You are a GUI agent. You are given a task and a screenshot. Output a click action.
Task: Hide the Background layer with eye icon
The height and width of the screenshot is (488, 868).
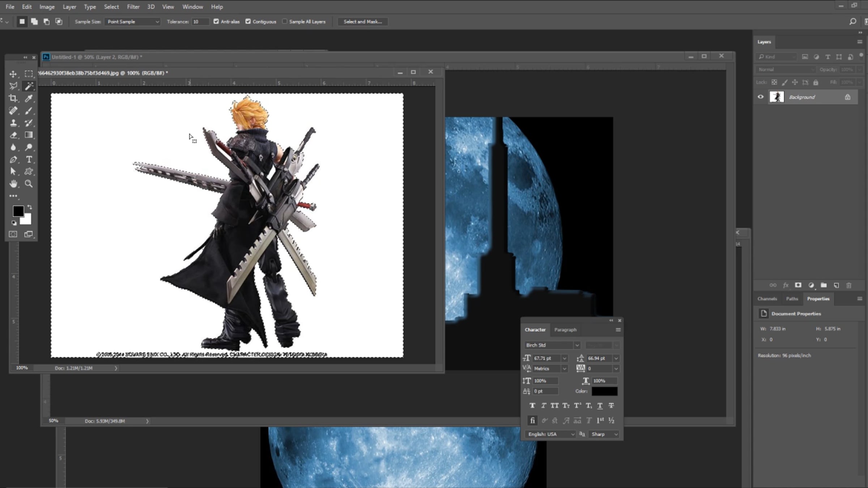point(761,97)
